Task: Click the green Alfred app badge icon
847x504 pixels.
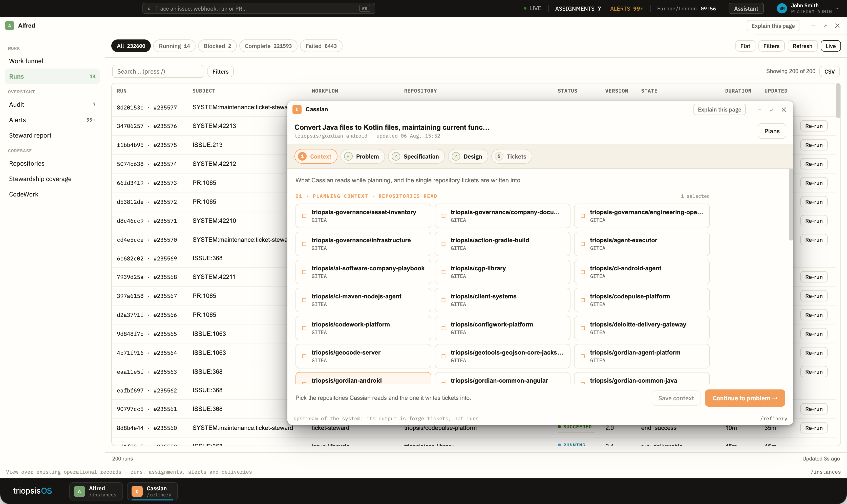Action: tap(10, 26)
